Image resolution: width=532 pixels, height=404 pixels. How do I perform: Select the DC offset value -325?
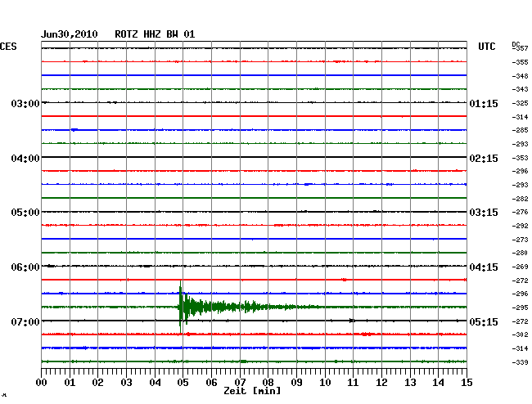(x=520, y=103)
